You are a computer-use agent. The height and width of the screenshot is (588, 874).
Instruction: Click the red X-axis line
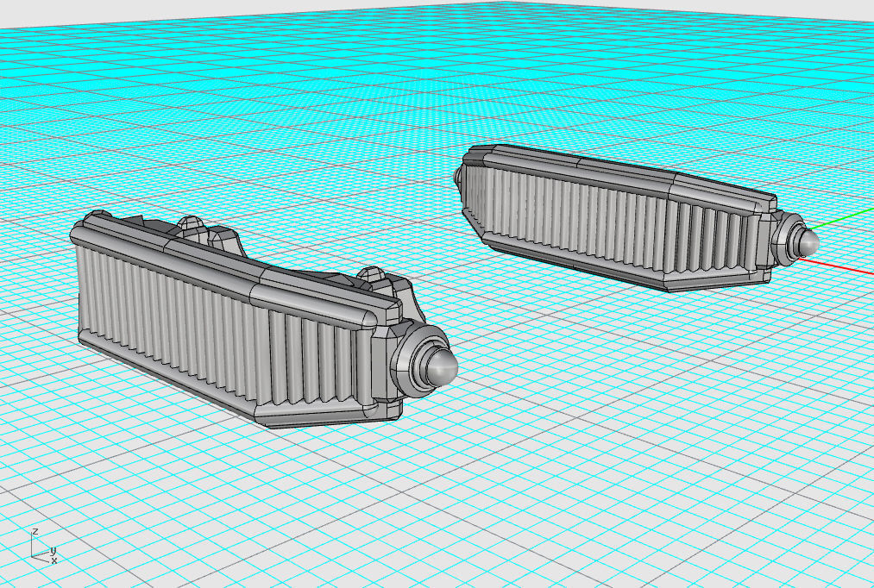pyautogui.click(x=836, y=266)
